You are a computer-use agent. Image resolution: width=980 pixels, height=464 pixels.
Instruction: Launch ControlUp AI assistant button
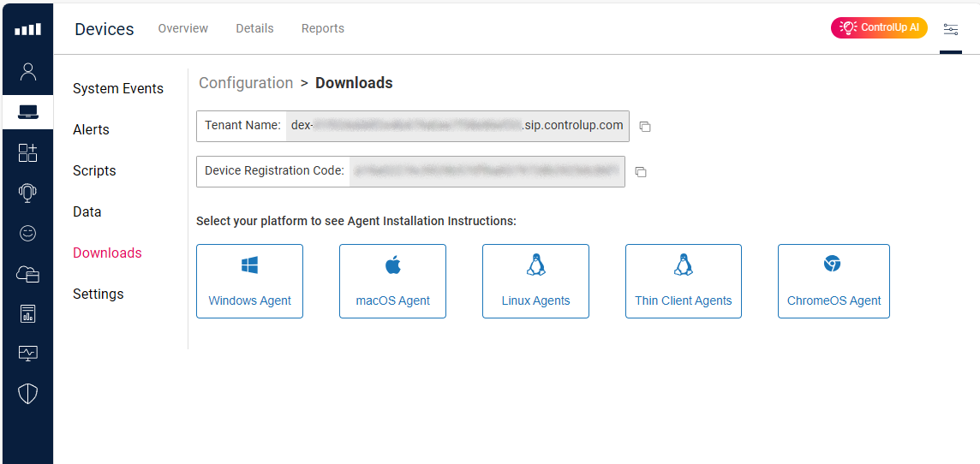879,28
